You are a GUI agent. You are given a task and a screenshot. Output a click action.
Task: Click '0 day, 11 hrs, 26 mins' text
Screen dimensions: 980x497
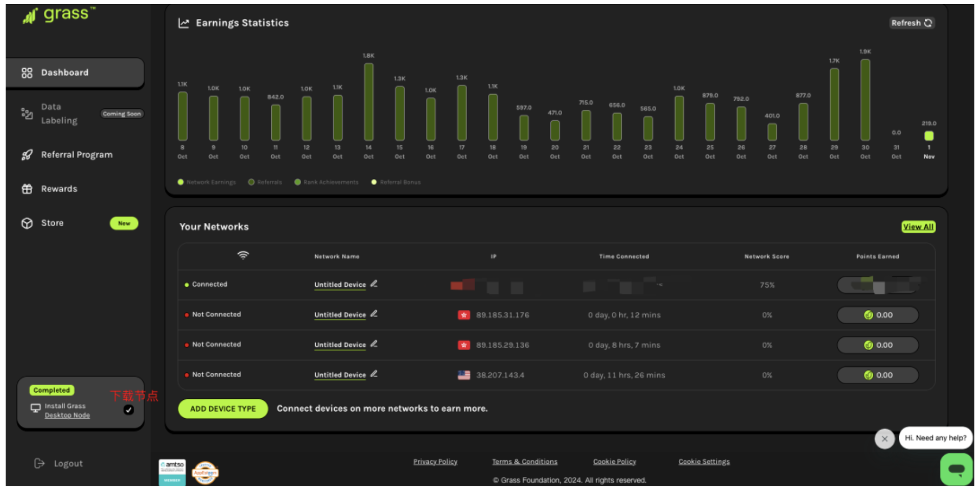point(624,375)
